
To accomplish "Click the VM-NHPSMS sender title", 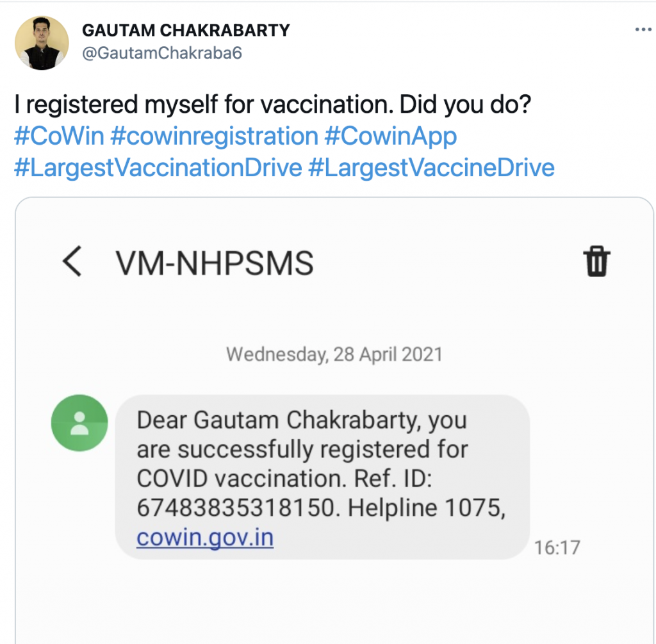I will pos(215,263).
